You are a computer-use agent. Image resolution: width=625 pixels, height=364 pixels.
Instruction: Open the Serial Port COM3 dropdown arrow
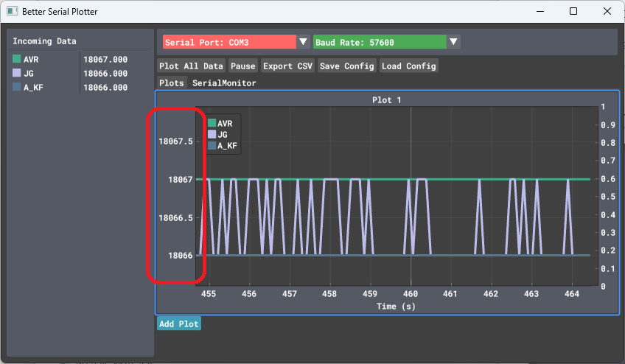pos(303,42)
